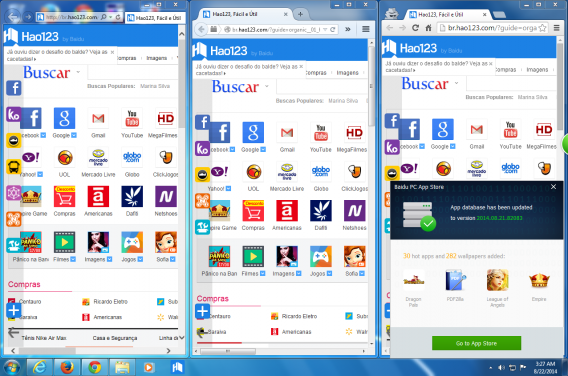Screen dimensions: 568x376
Task: Click Go to App Store button
Action: pyautogui.click(x=476, y=343)
